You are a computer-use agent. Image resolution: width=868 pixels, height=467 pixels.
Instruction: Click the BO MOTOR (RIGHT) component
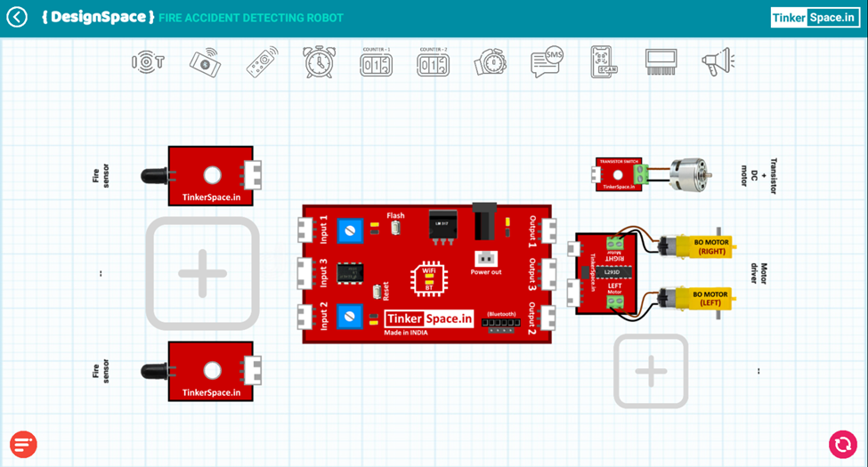699,246
